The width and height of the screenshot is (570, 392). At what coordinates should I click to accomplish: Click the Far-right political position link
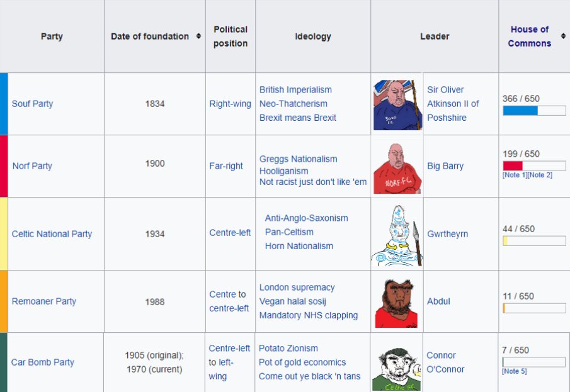click(x=225, y=166)
